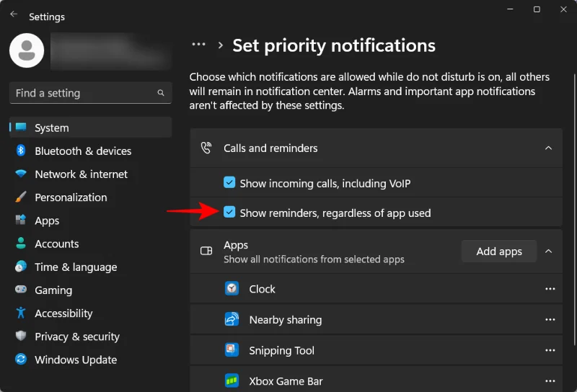
Task: Go to Privacy & security
Action: 91,336
